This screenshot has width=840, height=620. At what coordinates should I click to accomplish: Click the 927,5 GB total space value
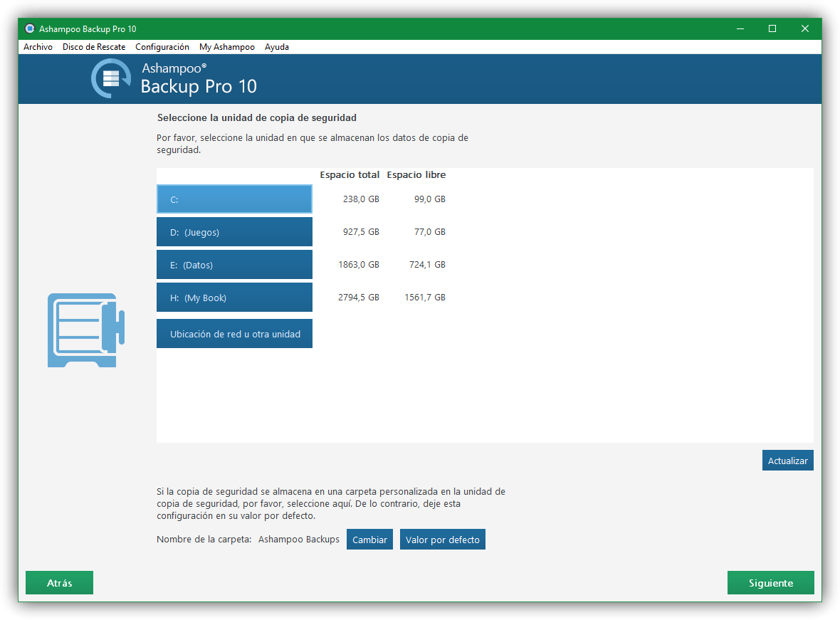361,231
